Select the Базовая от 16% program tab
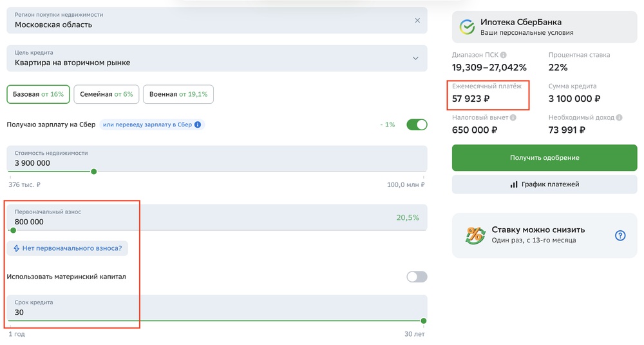Screen dimensions: 644x345 point(38,94)
